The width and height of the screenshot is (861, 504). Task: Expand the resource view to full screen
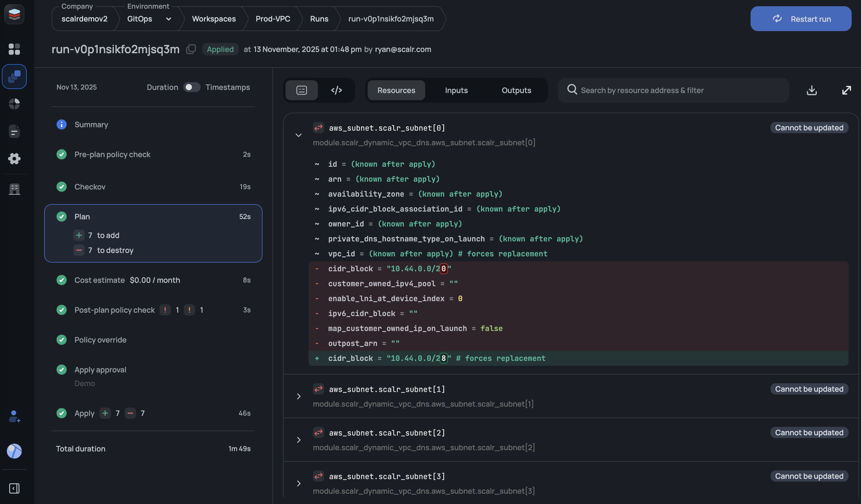[846, 90]
